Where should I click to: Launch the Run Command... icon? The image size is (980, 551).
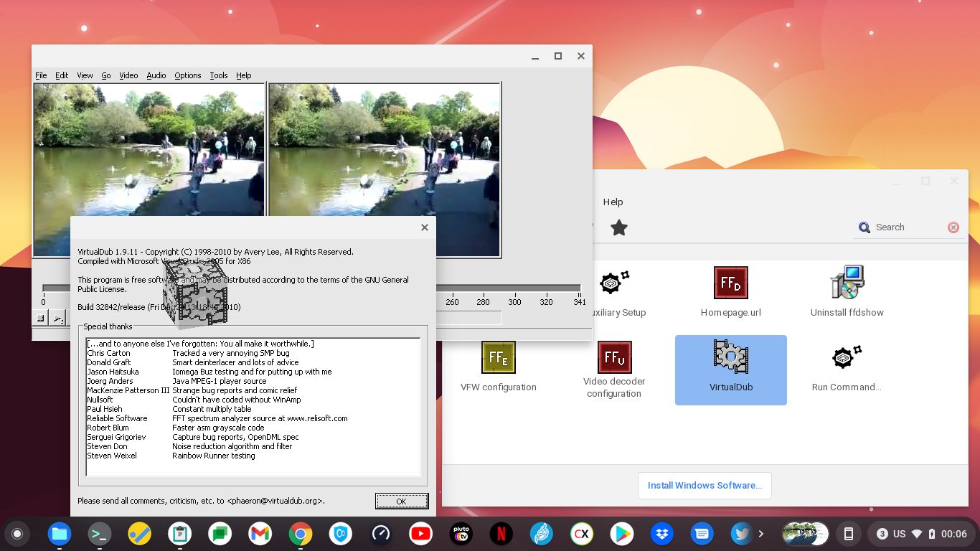point(847,357)
